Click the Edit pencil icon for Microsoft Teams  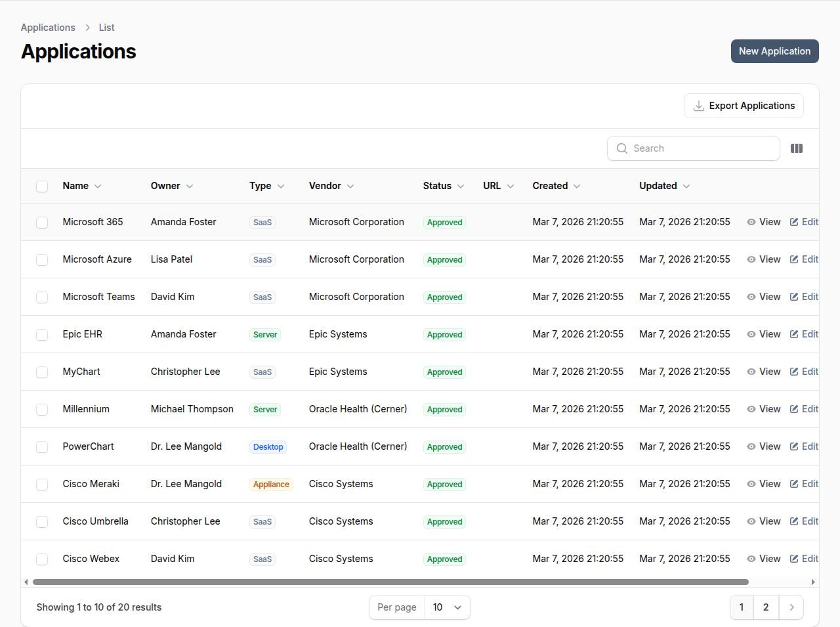[794, 297]
